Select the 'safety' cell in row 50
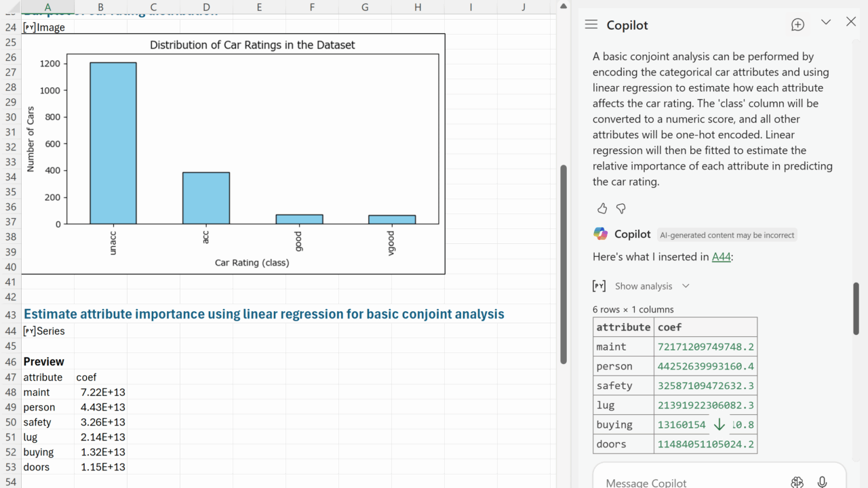This screenshot has width=868, height=488. [x=47, y=422]
